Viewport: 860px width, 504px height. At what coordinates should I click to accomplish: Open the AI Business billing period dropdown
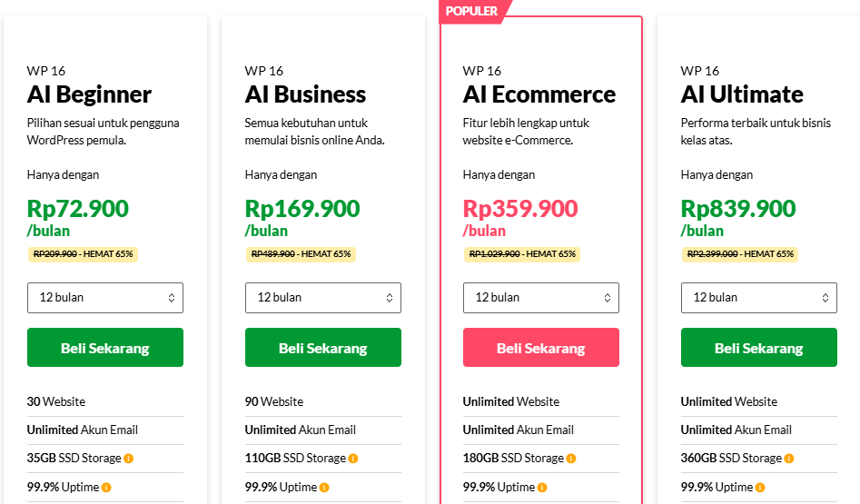pos(323,298)
